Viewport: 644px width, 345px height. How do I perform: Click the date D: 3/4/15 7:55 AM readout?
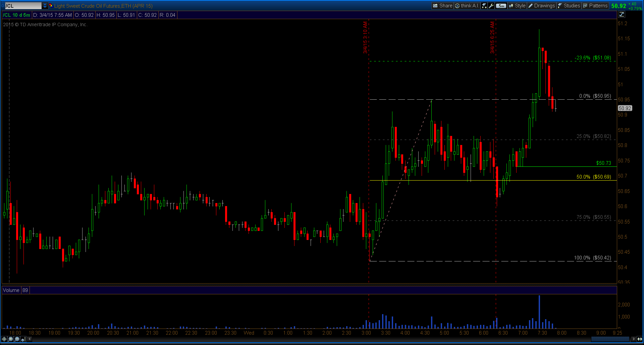[x=52, y=15]
